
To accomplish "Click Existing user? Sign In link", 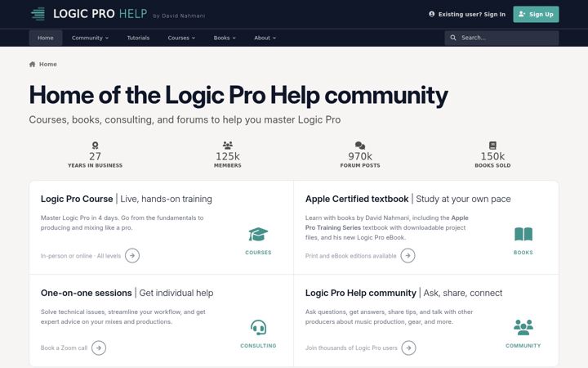I will (467, 14).
